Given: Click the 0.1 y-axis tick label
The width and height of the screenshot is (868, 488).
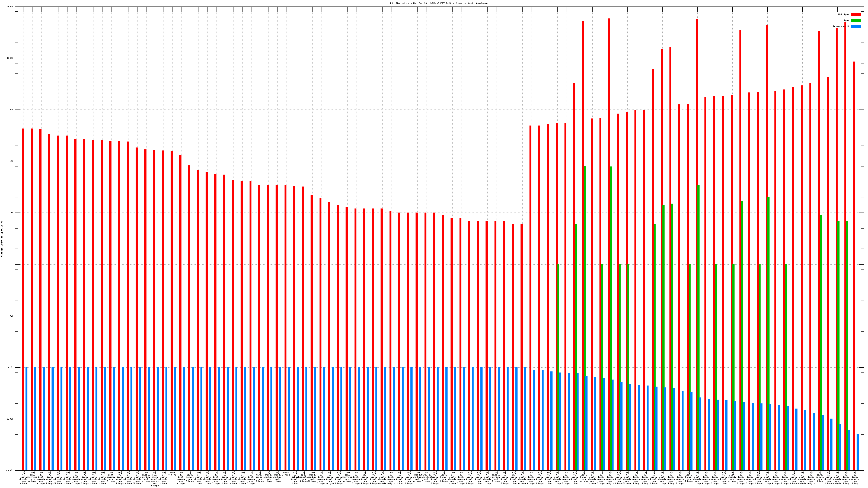Looking at the screenshot, I should click(12, 316).
